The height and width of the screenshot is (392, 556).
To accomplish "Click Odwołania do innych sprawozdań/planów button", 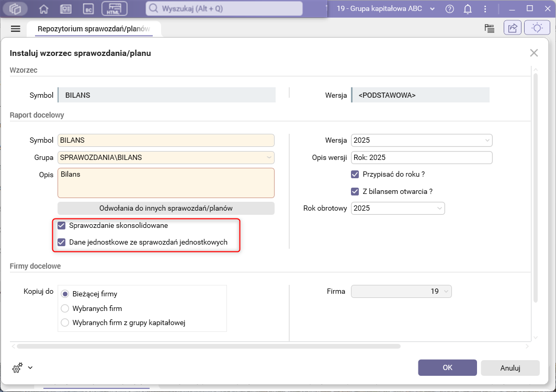I will (166, 208).
